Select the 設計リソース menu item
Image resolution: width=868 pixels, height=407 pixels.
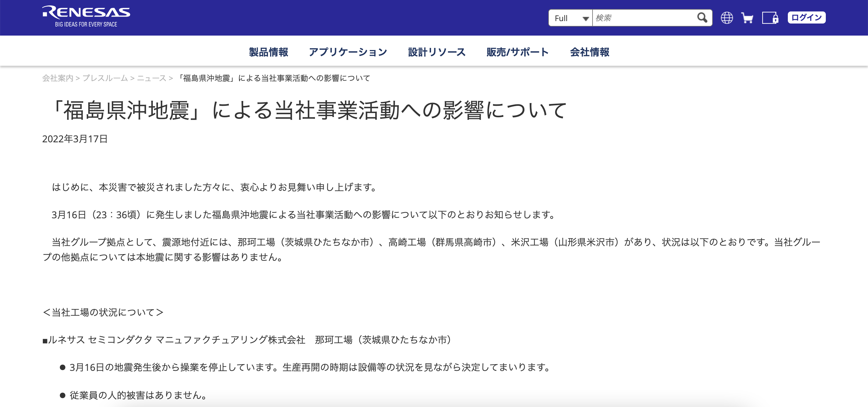[436, 52]
